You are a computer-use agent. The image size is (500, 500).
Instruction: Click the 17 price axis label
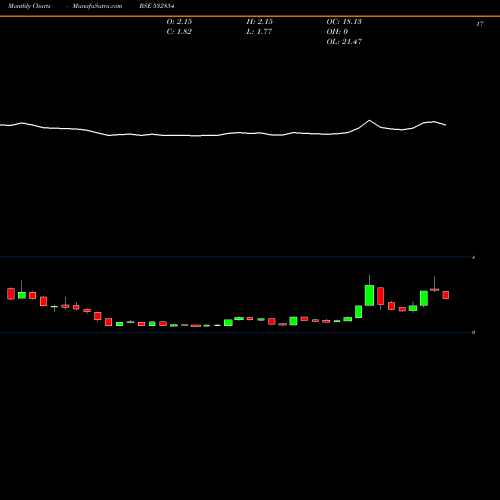pos(480,24)
